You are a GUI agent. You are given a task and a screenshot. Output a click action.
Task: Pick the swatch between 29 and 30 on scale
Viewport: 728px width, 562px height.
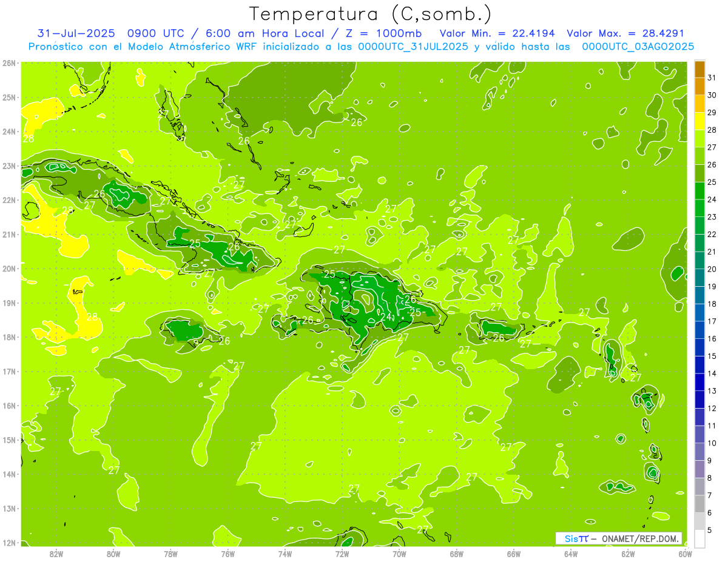(699, 104)
